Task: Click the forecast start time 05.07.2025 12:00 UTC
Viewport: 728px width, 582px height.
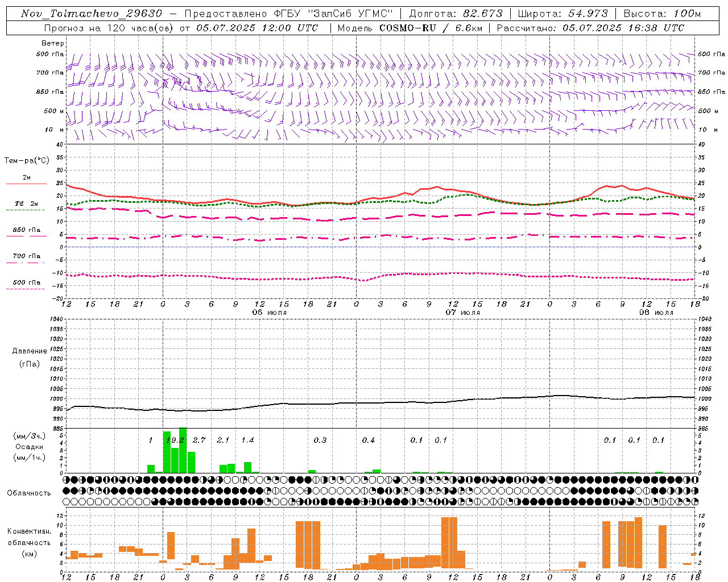Action: point(257,28)
